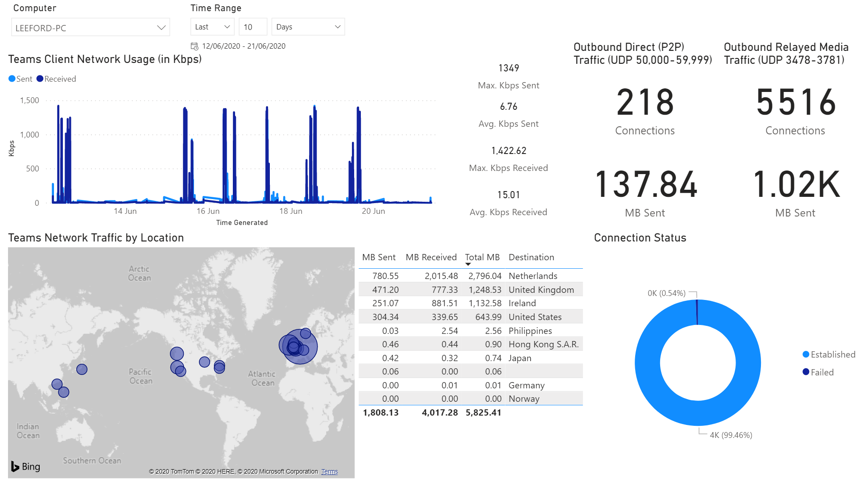Select the Ireland destination row
The width and height of the screenshot is (868, 487).
pyautogui.click(x=471, y=303)
